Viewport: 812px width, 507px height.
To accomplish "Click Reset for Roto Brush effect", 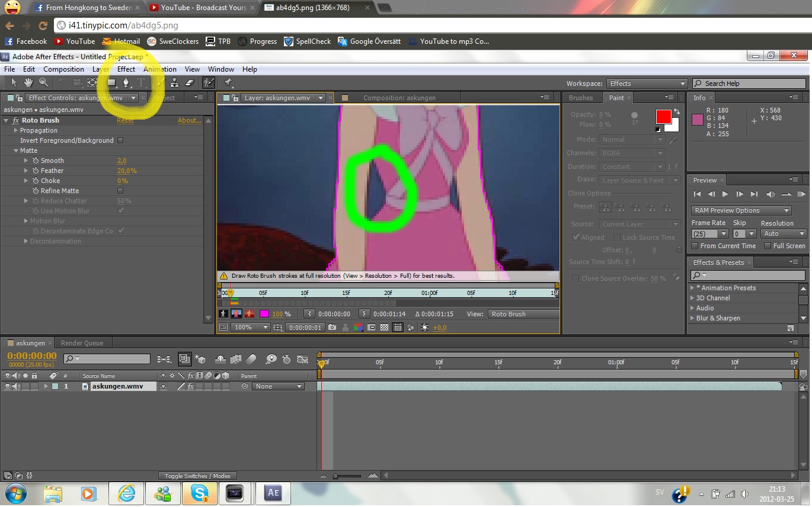I will click(125, 120).
